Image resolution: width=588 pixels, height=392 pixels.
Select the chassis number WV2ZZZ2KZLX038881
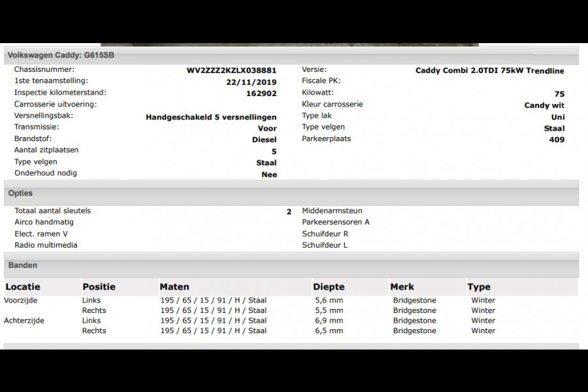point(231,71)
